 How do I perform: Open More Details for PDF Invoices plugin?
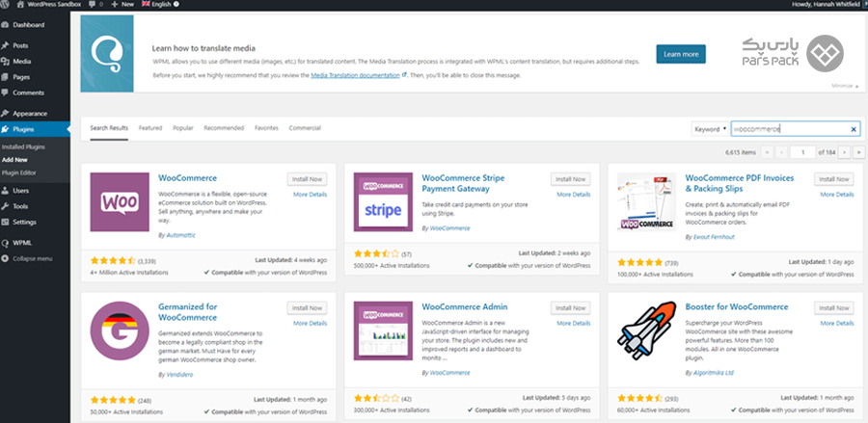[837, 195]
